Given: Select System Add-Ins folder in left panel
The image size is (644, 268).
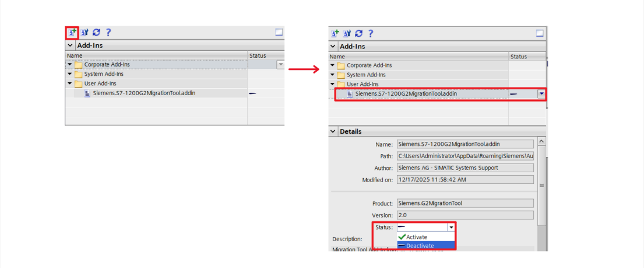Looking at the screenshot, I should coord(104,74).
